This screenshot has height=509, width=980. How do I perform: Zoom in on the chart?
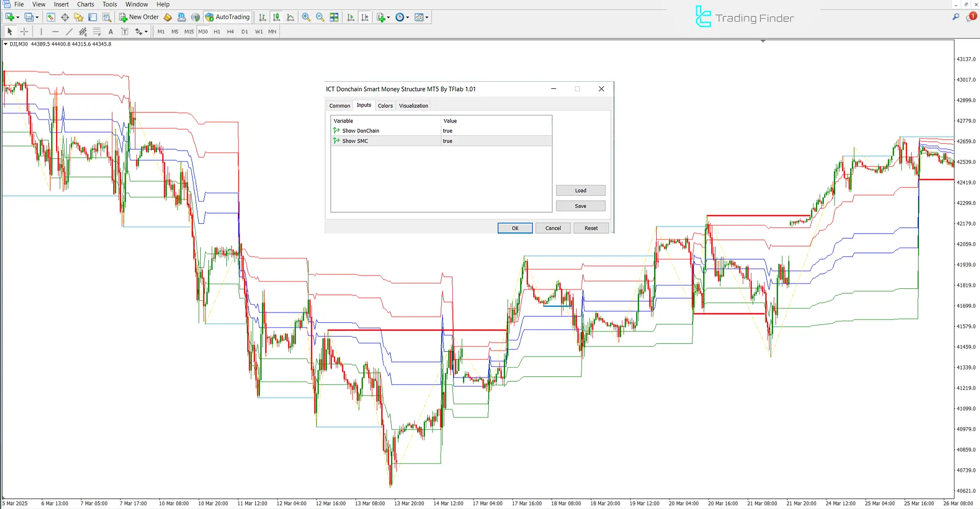[x=306, y=17]
